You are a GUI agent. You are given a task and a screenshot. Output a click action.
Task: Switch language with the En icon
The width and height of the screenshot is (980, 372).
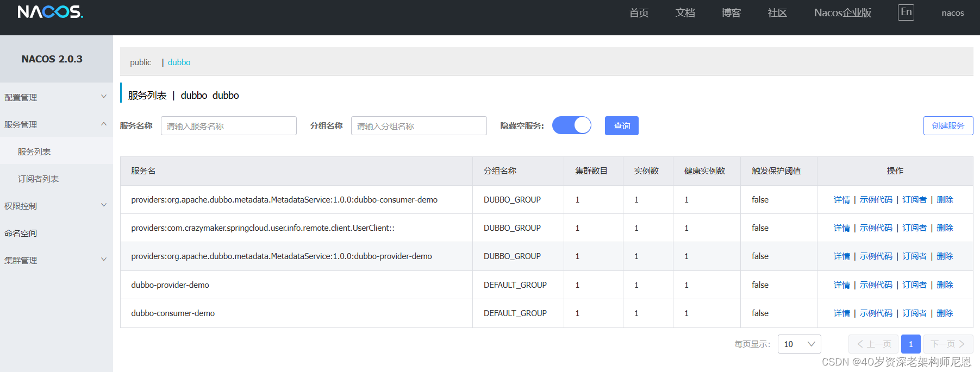906,12
